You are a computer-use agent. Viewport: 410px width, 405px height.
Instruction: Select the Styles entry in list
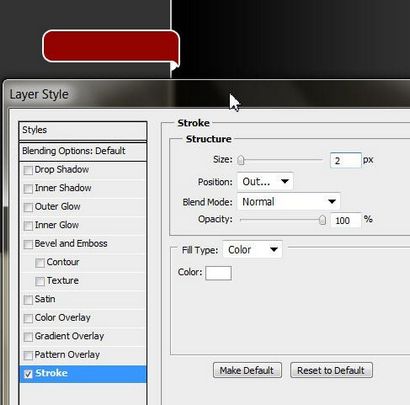[x=83, y=130]
